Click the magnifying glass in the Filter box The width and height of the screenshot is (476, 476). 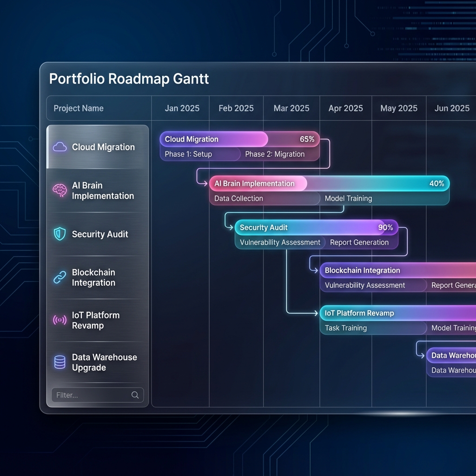coord(135,395)
